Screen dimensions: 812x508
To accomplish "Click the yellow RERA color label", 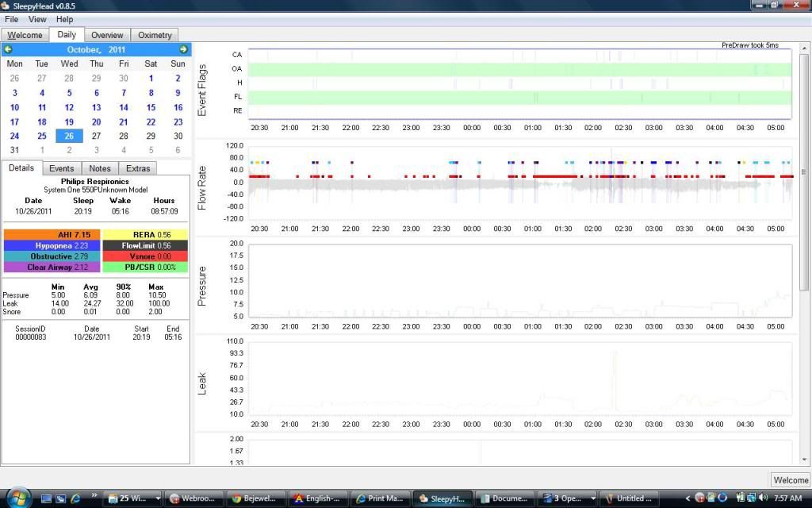I will click(x=145, y=235).
